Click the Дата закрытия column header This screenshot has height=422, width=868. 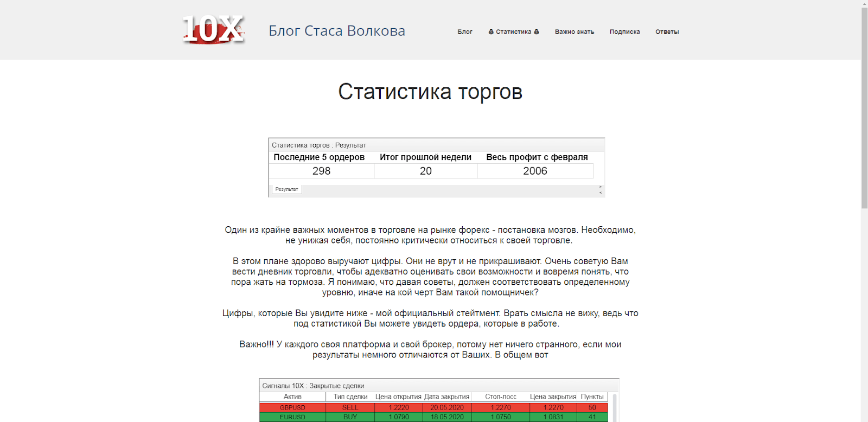click(x=447, y=397)
